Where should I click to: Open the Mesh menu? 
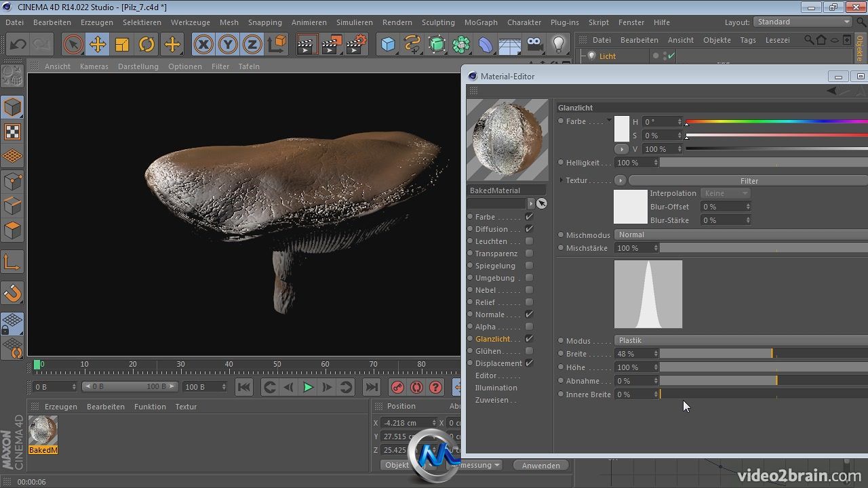click(x=229, y=22)
